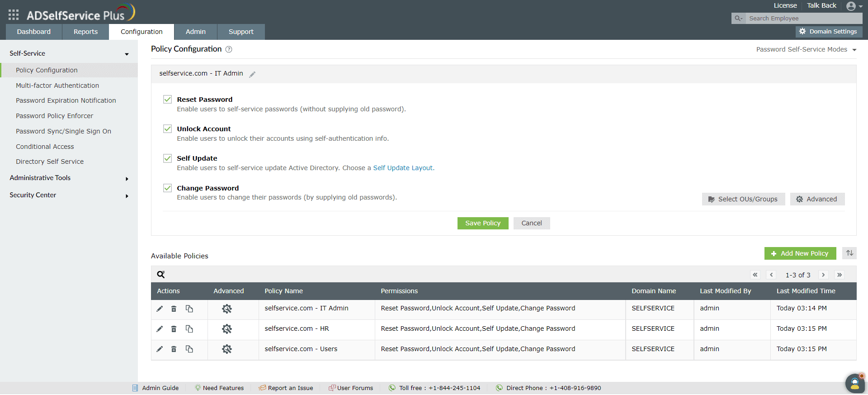Click the Save Policy button
Viewport: 868px width, 395px height.
483,223
